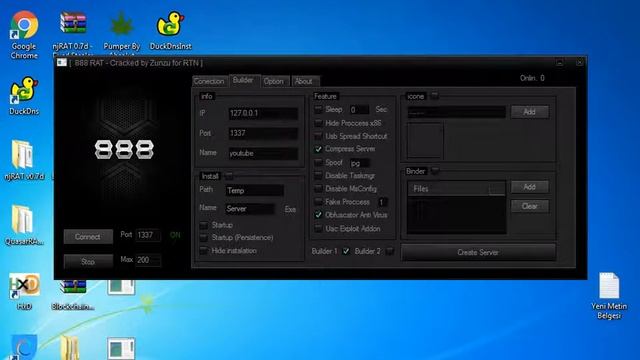Close the 888 RAT window

coord(579,63)
